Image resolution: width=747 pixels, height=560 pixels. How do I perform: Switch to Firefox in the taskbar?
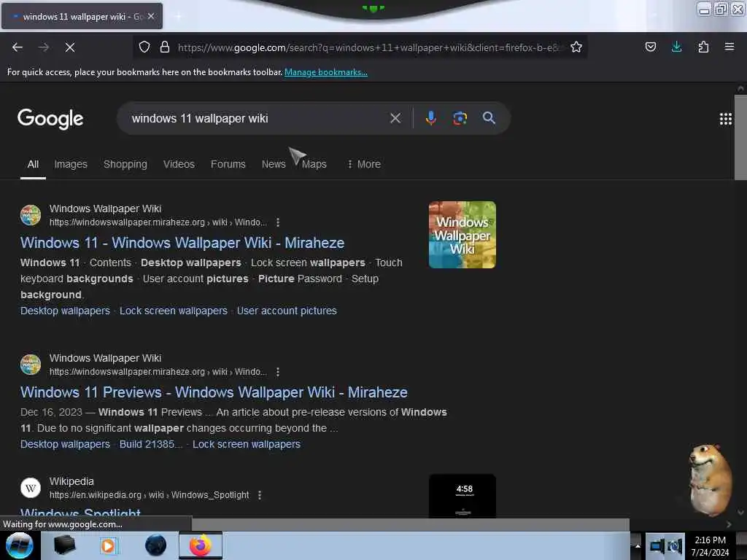click(201, 545)
